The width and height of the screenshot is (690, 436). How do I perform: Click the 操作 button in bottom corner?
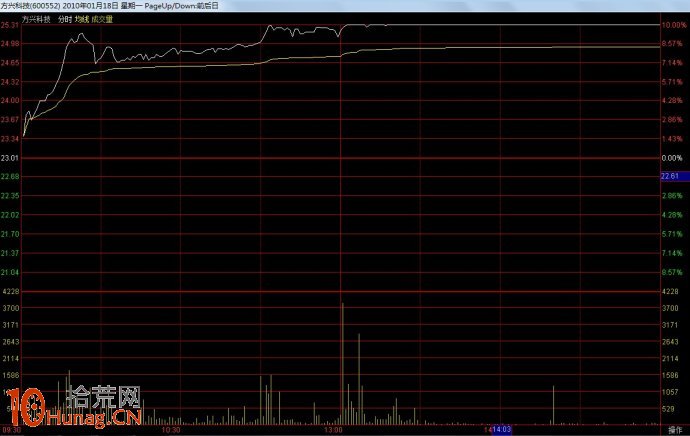click(x=675, y=430)
